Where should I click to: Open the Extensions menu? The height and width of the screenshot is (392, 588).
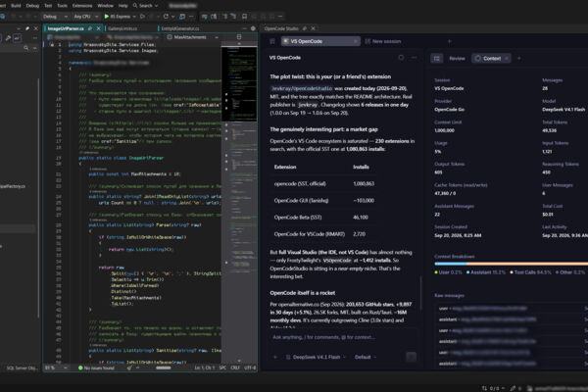pyautogui.click(x=82, y=6)
